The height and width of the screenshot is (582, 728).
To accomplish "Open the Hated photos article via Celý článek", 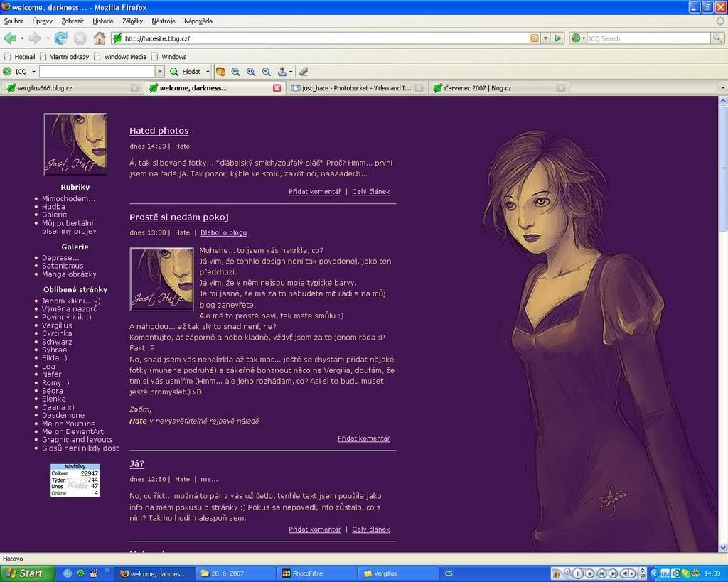I will (371, 191).
